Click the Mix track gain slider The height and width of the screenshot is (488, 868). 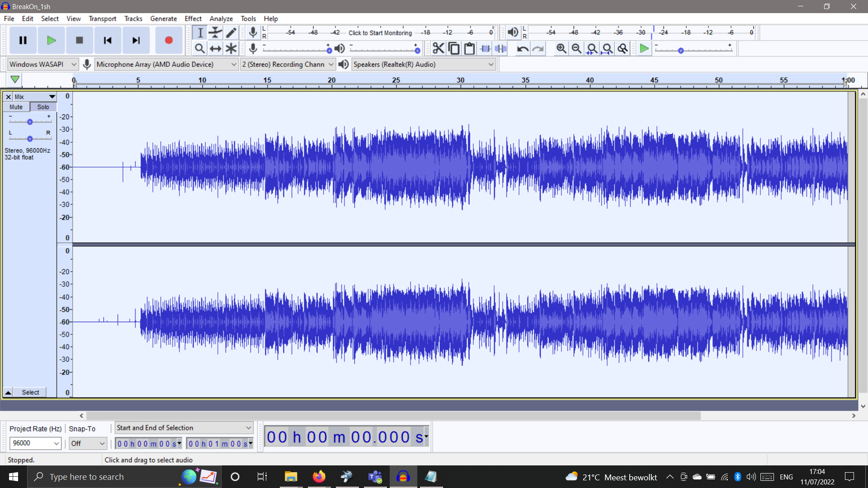click(30, 122)
